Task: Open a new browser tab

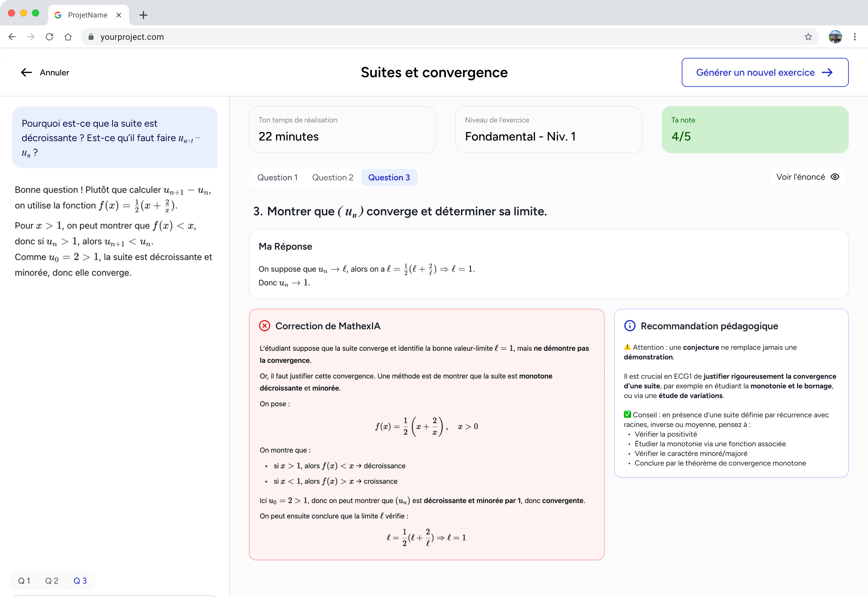Action: pos(143,15)
